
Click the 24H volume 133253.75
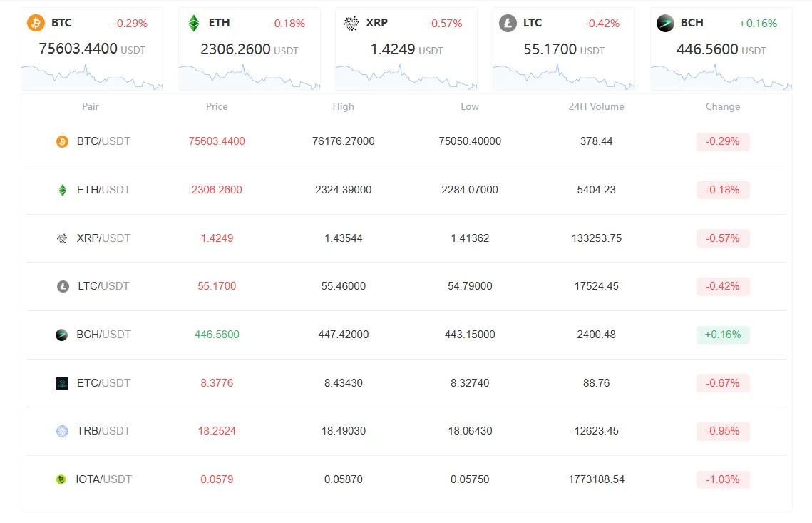597,238
